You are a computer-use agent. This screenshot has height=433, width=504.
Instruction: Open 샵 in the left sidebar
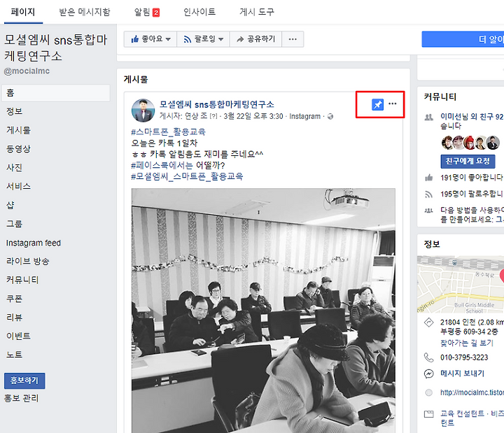coord(10,205)
